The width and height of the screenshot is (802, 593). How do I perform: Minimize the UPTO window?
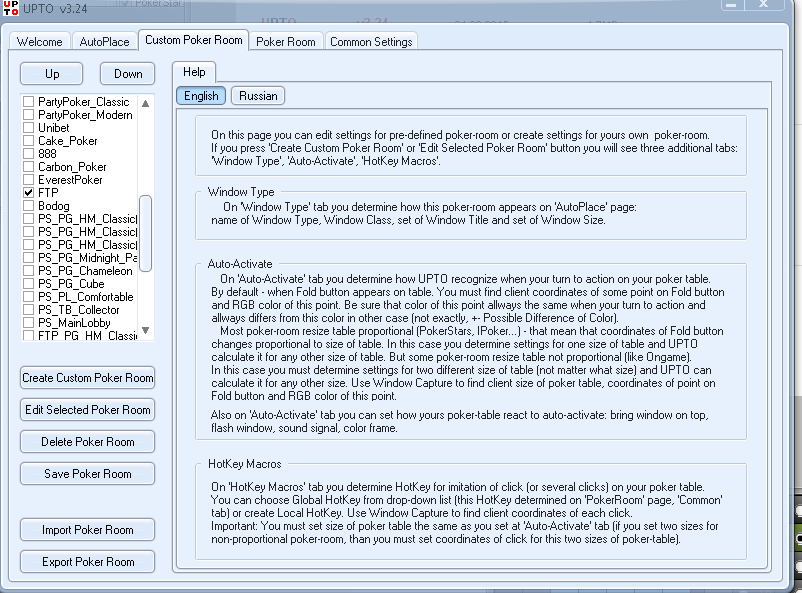click(x=731, y=5)
